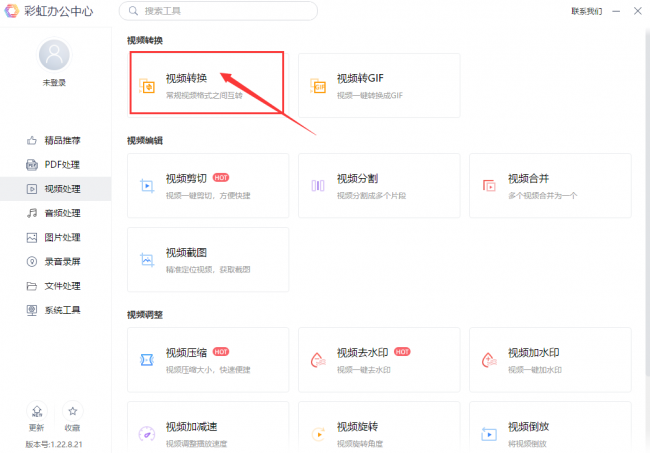Open the 视频转换 tool title
The height and width of the screenshot is (453, 650).
186,78
